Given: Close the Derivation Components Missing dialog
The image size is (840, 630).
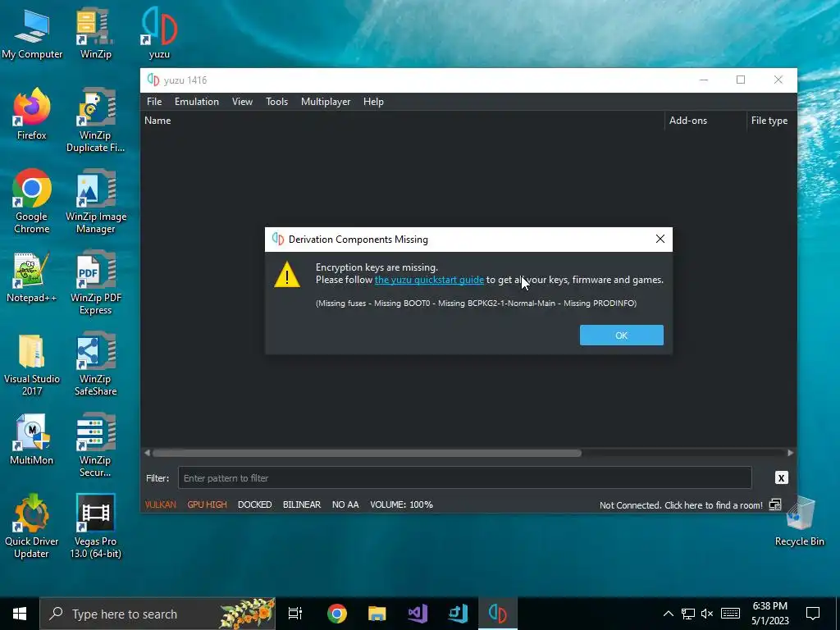Looking at the screenshot, I should 660,239.
